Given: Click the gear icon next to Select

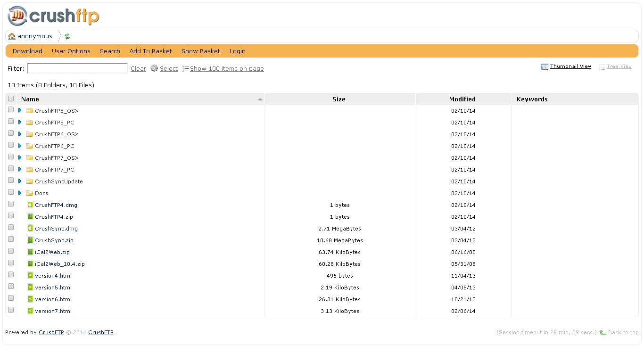Looking at the screenshot, I should (154, 68).
